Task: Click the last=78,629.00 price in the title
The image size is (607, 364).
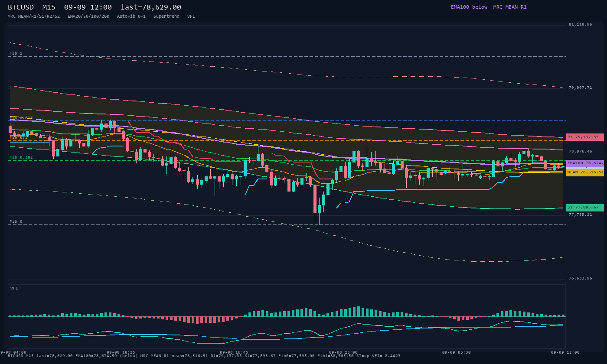Action: click(151, 7)
